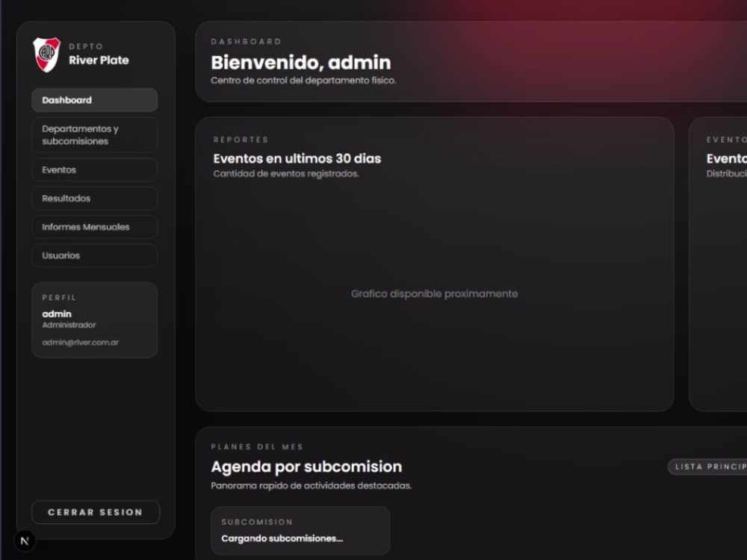
Task: Click the River Plate title text
Action: pyautogui.click(x=99, y=60)
